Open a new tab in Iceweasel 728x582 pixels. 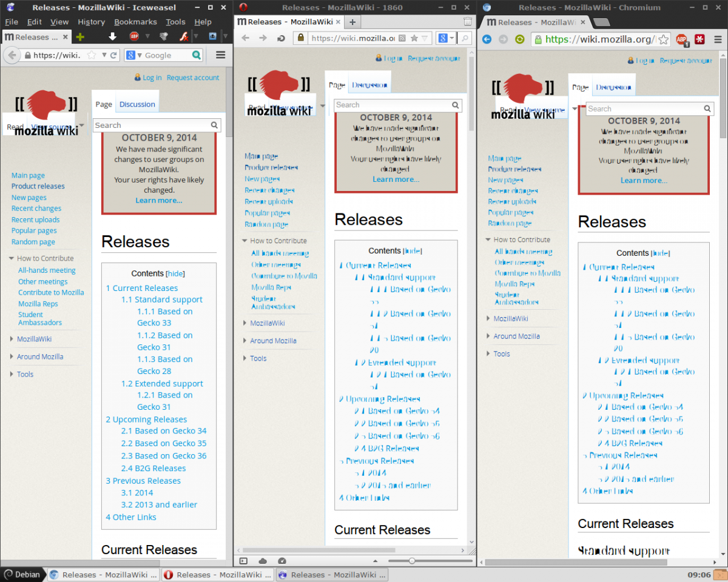(80, 36)
